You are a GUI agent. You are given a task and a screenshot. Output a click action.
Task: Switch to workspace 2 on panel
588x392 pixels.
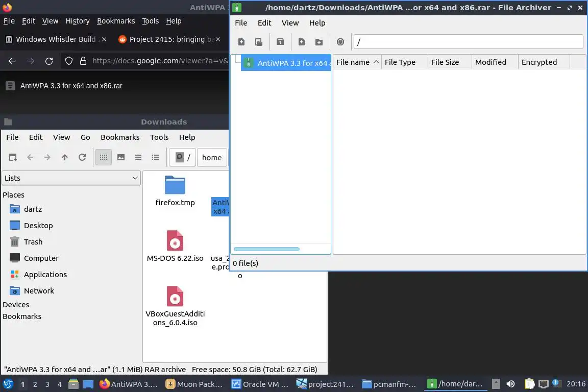click(35, 384)
